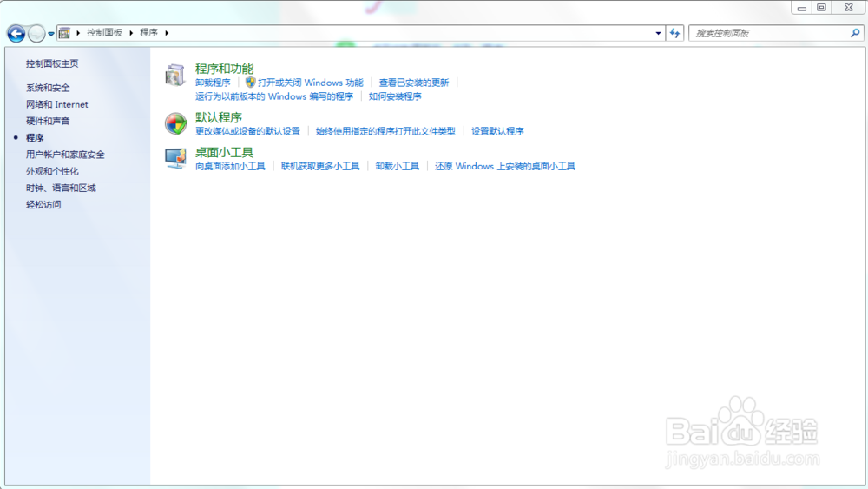Open the recent pages dropdown next to forward
This screenshot has height=489, width=868.
51,34
